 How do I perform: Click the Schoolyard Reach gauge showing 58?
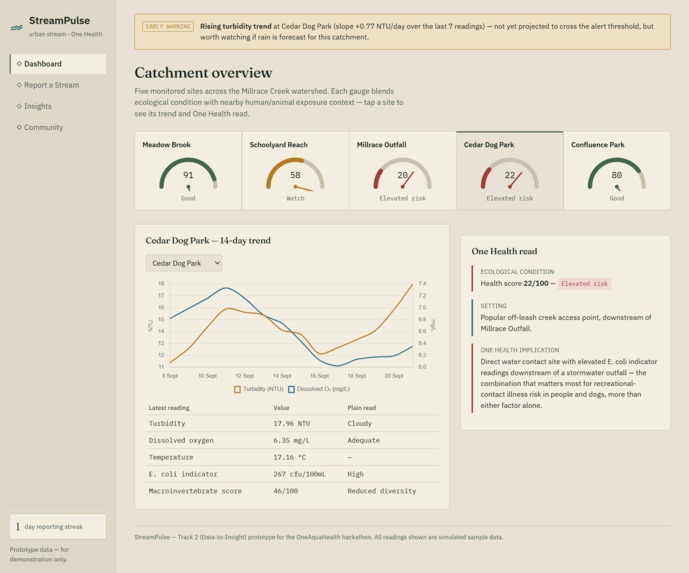click(x=295, y=174)
